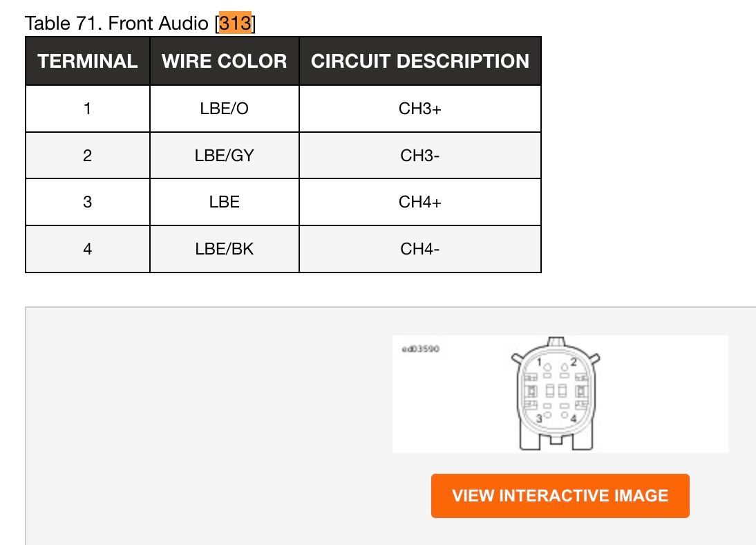Select terminal 3's plain LBE wire color cell
This screenshot has height=545, width=756.
pos(224,202)
